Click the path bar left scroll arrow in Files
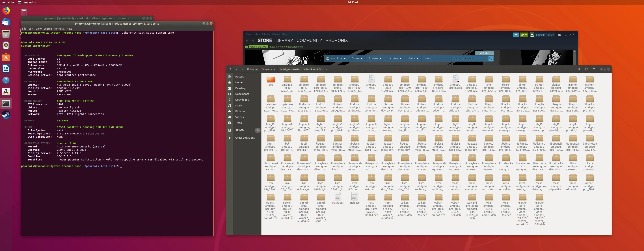 pyautogui.click(x=243, y=69)
